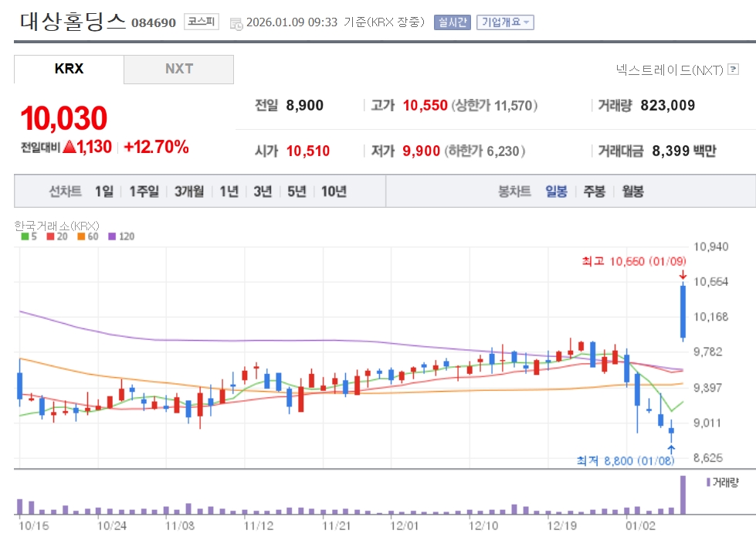Show the 10년 line chart
Viewport: 756px width, 544px height.
click(334, 192)
